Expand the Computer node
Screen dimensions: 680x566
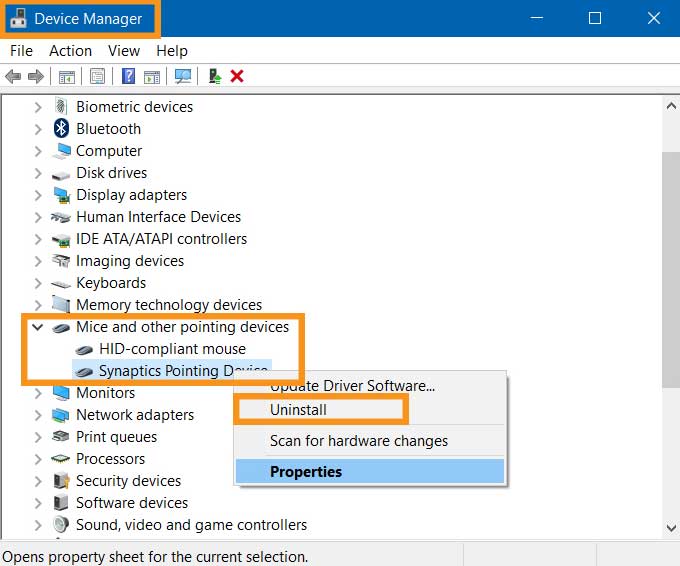pos(38,151)
